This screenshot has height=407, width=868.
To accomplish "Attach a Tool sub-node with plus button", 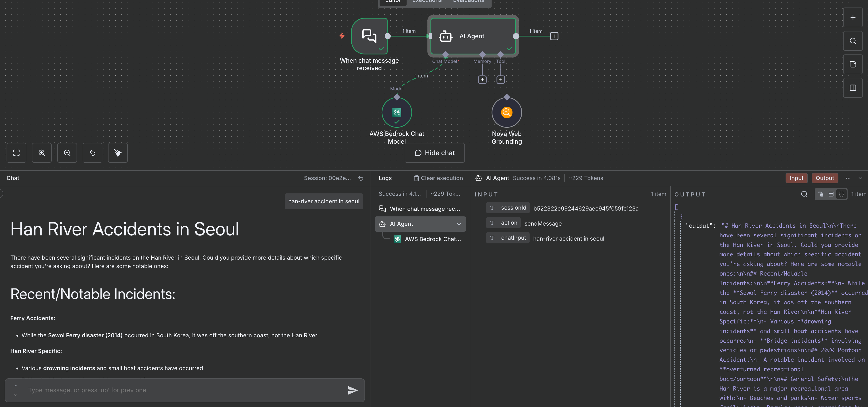I will (x=500, y=80).
